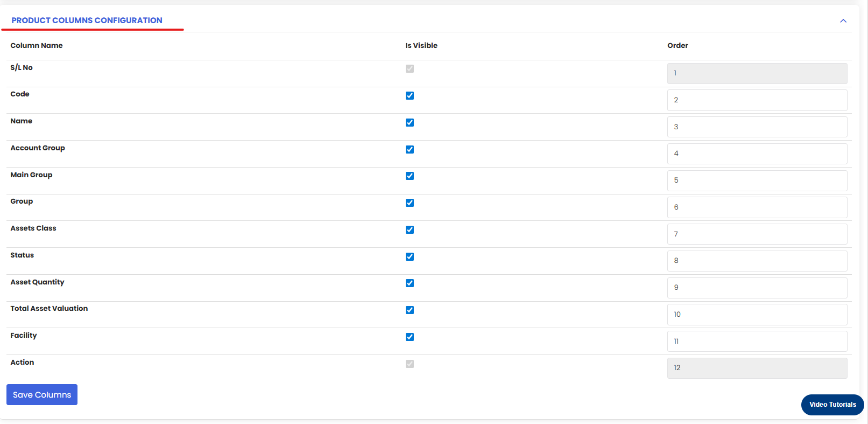This screenshot has width=868, height=424.
Task: Toggle Asset Quantity column visibility
Action: (x=410, y=283)
